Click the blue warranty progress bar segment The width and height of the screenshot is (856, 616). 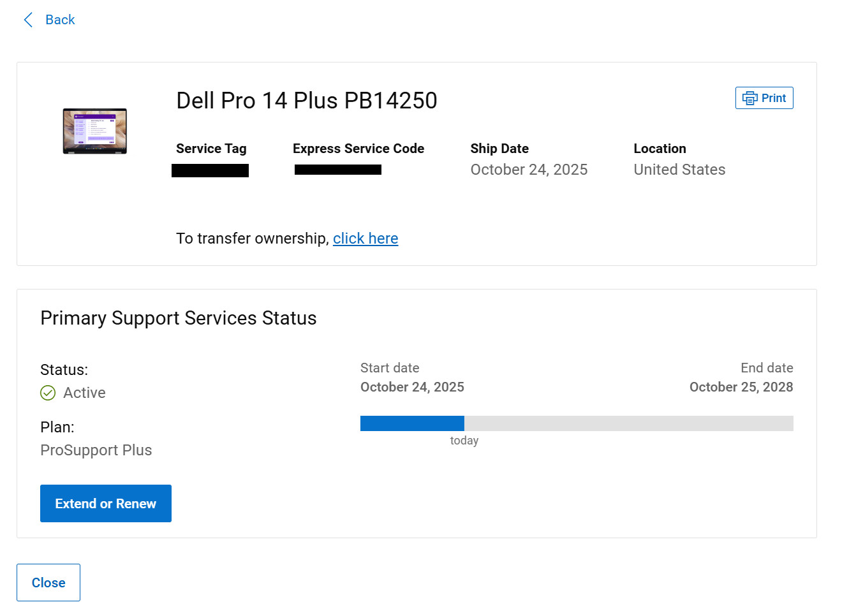tap(412, 423)
